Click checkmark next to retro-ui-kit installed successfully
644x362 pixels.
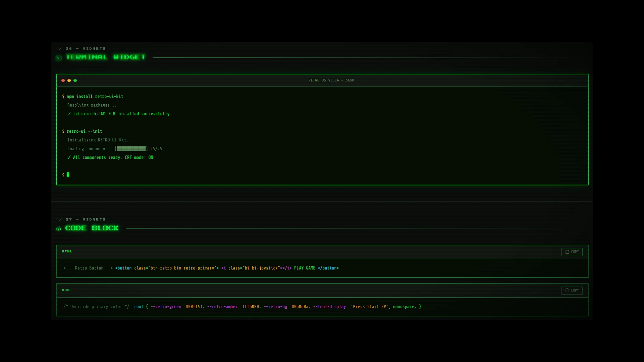tap(69, 114)
